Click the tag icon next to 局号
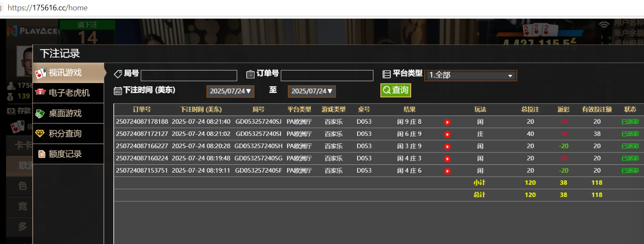644x244 pixels. coord(118,74)
